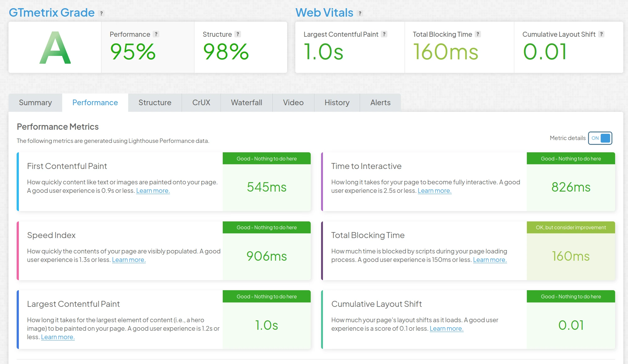Select the Alerts tab
This screenshot has width=628, height=364.
pyautogui.click(x=380, y=102)
